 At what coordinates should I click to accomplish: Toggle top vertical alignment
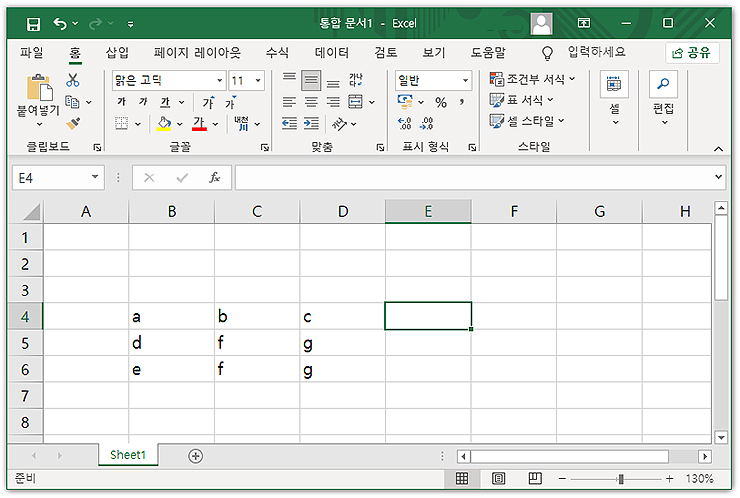coord(289,78)
